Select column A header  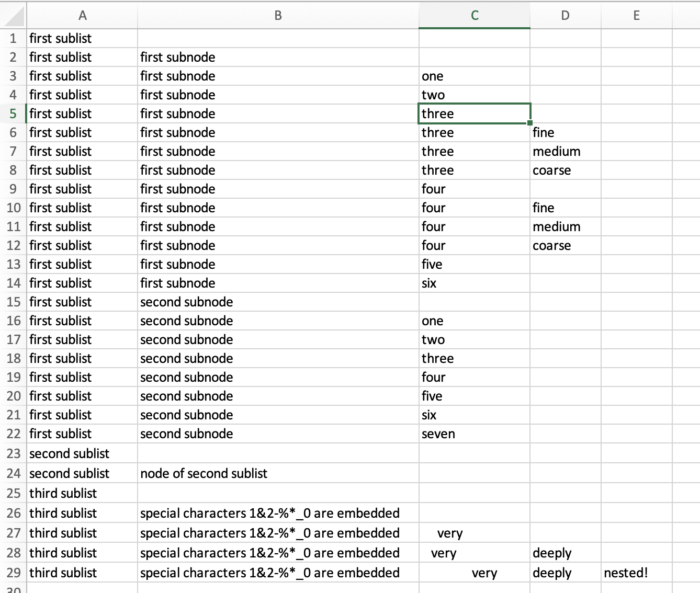pos(82,16)
